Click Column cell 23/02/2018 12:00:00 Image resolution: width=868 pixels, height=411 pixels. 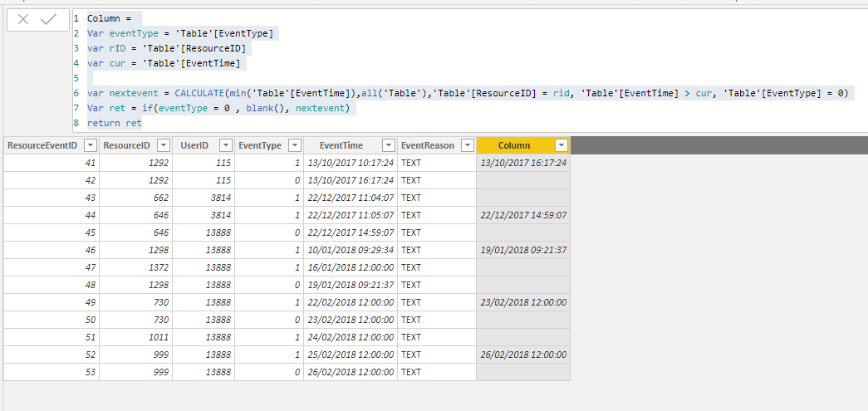click(x=523, y=302)
